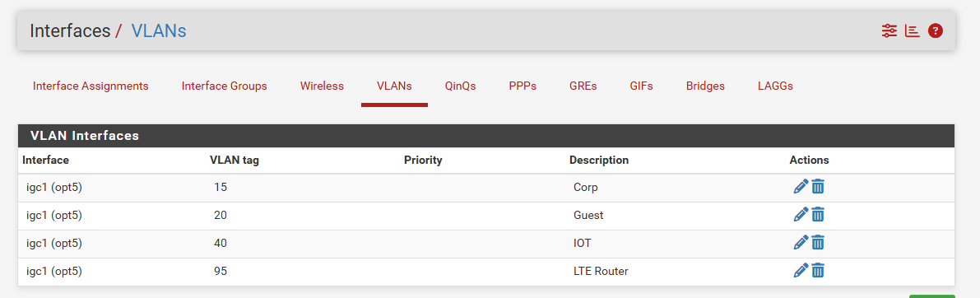The height and width of the screenshot is (298, 980).
Task: Open the help question mark icon
Action: [x=935, y=30]
